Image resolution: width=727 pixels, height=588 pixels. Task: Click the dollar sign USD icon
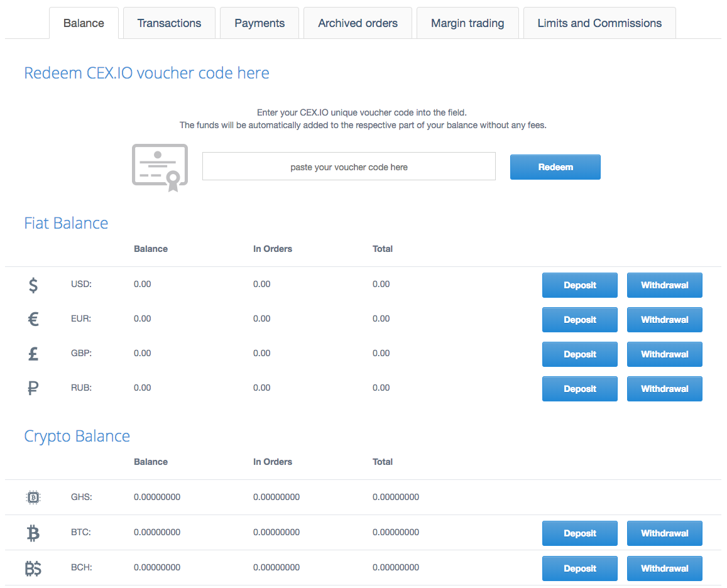33,285
